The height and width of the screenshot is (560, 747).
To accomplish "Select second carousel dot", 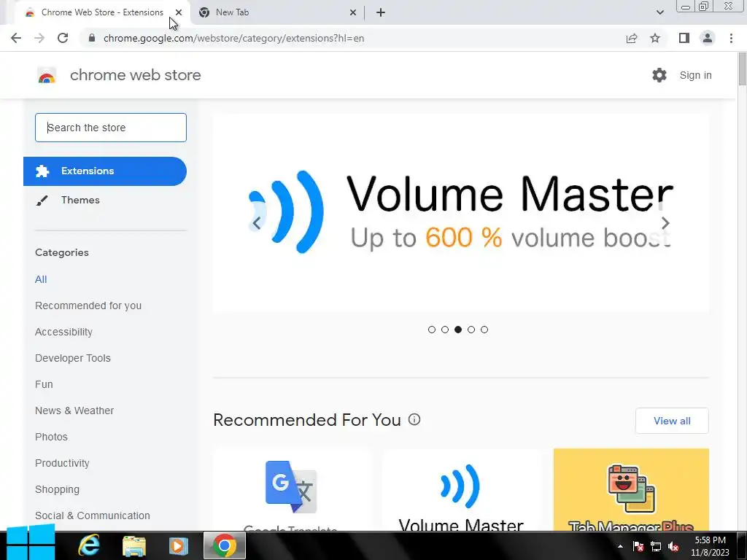I will point(445,330).
